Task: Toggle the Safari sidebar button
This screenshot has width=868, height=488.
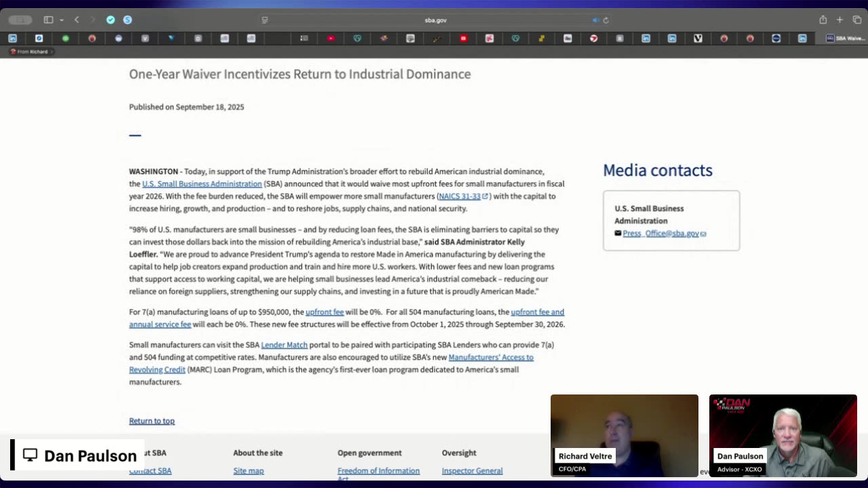Action: (48, 20)
